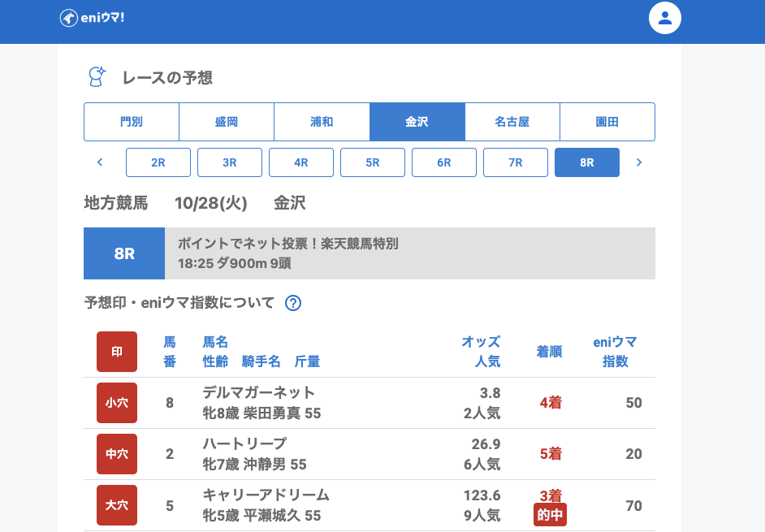
Task: Show next races with right chevron
Action: [x=639, y=162]
